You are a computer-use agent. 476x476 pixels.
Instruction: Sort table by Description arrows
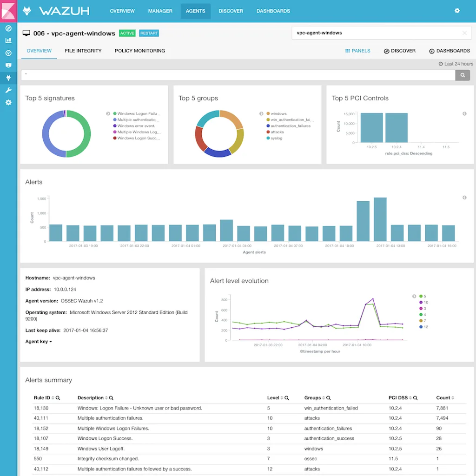click(x=106, y=398)
